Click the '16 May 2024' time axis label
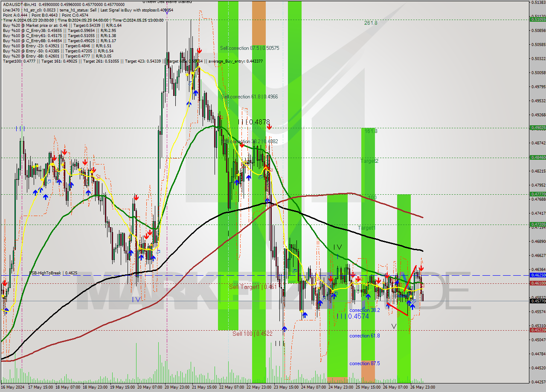Image resolution: width=546 pixels, height=392 pixels. [x=13, y=387]
